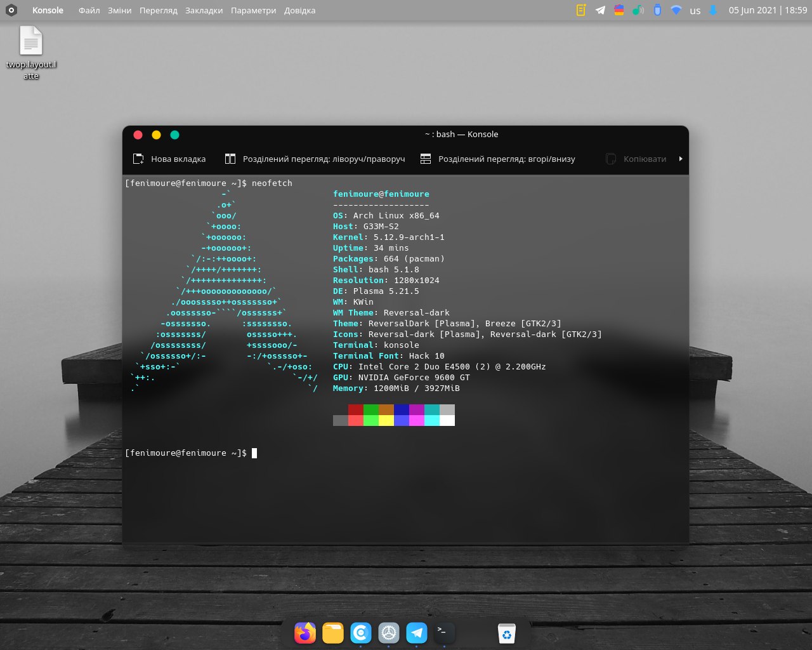Image resolution: width=812 pixels, height=650 pixels.
Task: Open the date and time clock
Action: tap(768, 10)
